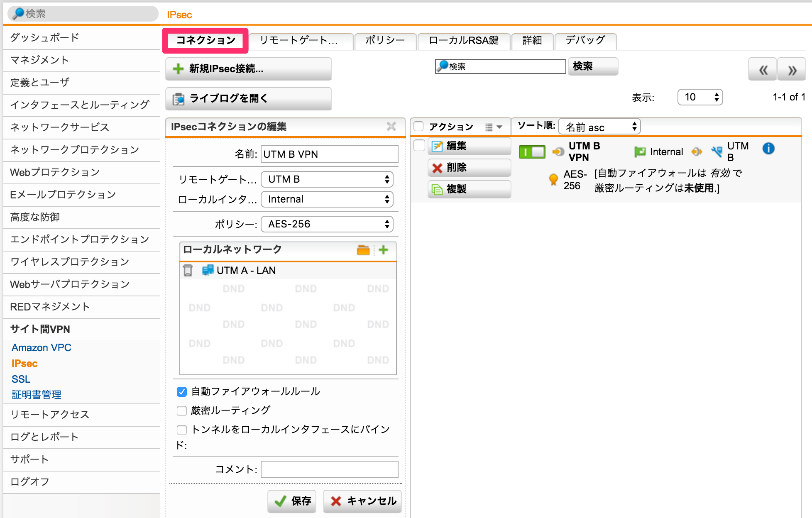Open Amazon VPC under サイト間VPN
The width and height of the screenshot is (812, 518).
(41, 348)
